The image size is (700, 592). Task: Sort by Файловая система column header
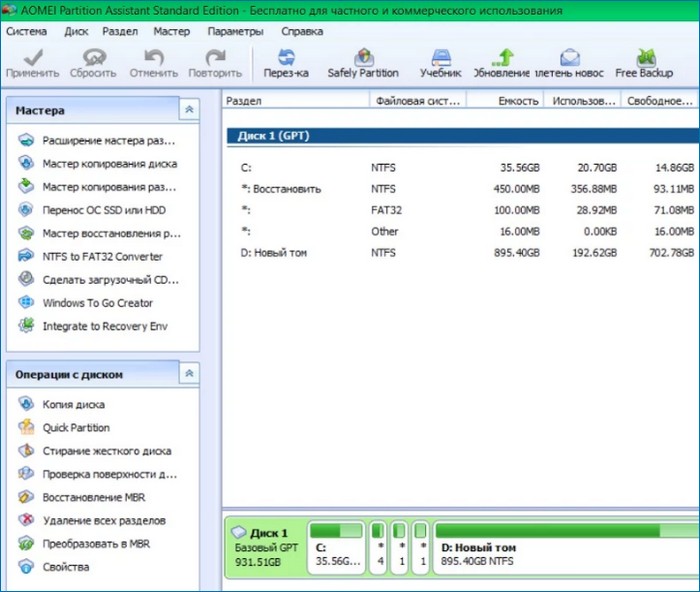click(x=418, y=101)
